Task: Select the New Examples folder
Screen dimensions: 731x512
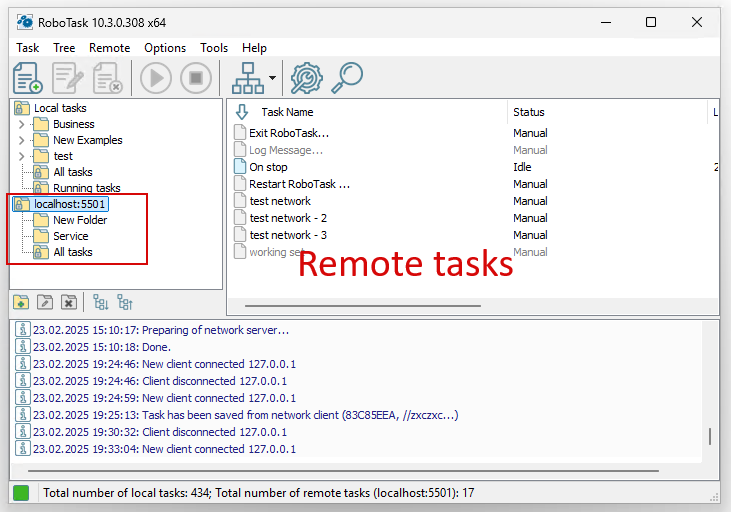Action: point(88,140)
